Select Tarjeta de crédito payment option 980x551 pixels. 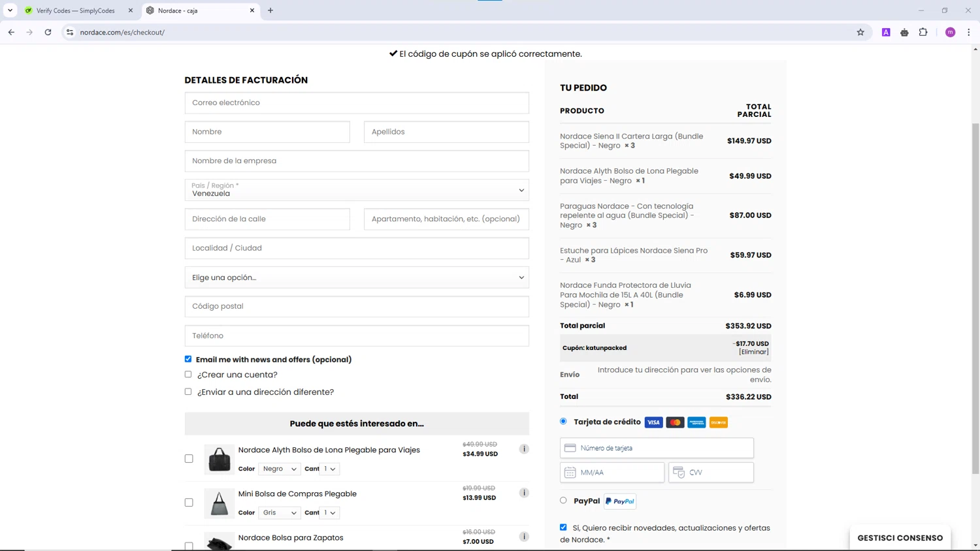click(563, 421)
